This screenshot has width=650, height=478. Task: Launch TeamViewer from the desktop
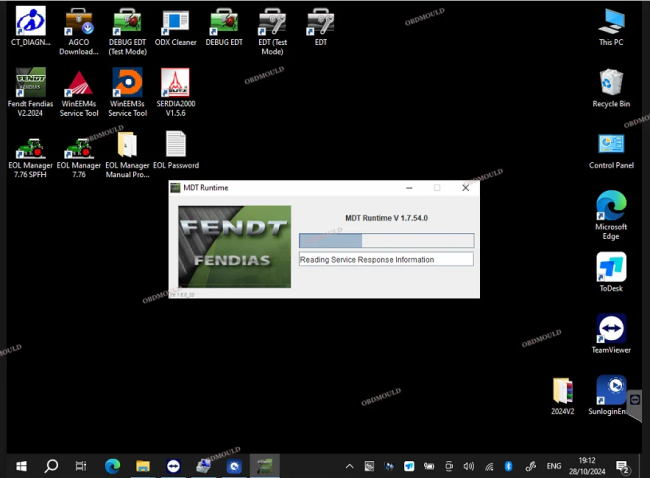611,330
